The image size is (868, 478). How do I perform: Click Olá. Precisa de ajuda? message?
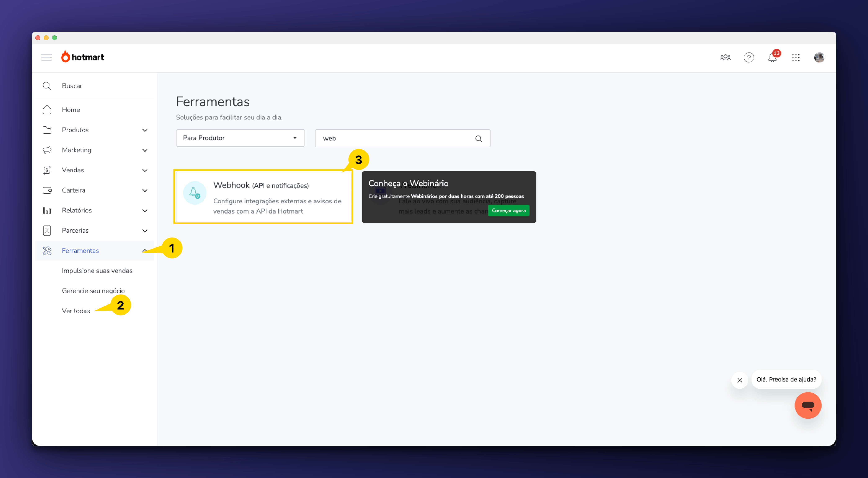tap(786, 380)
